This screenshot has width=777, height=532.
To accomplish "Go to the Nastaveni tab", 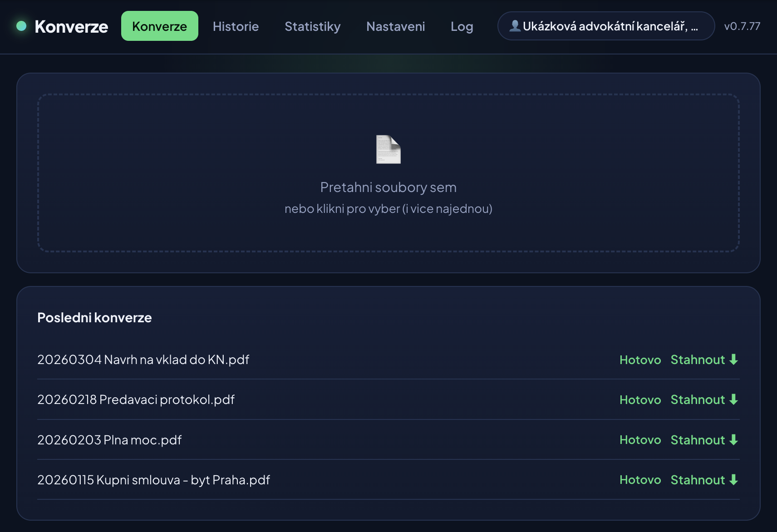I will (395, 26).
